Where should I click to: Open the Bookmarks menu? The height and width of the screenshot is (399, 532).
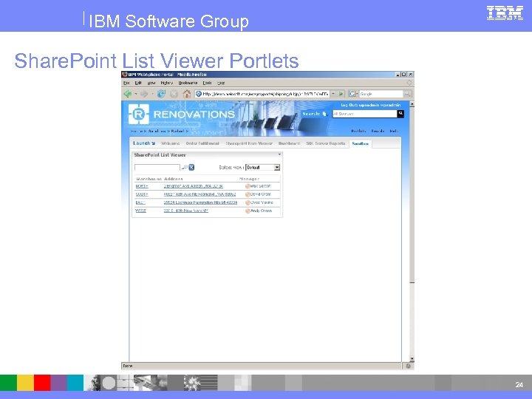188,83
